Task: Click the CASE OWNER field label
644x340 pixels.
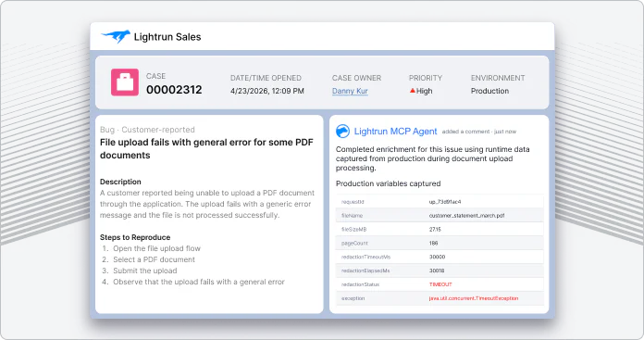Action: [356, 78]
